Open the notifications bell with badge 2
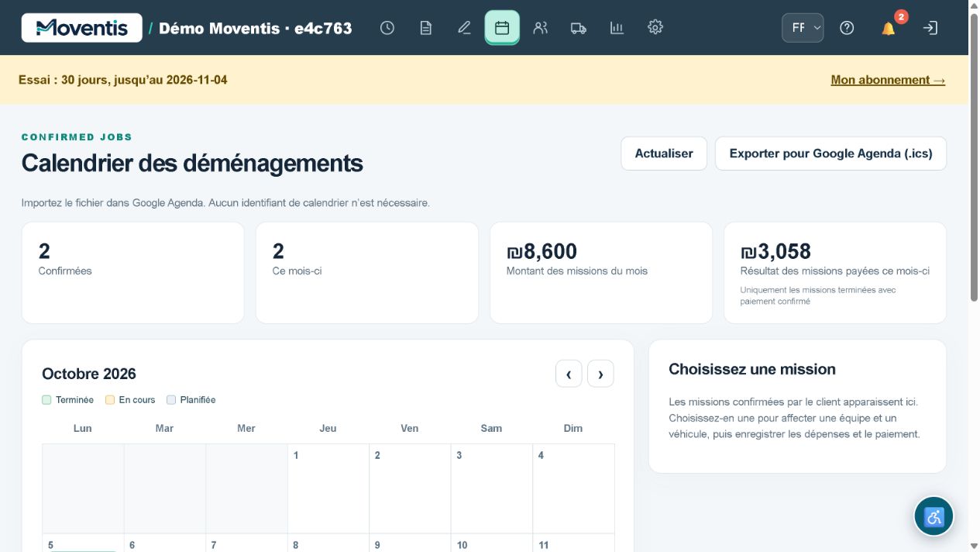Screen dimensions: 980x552 point(889,28)
